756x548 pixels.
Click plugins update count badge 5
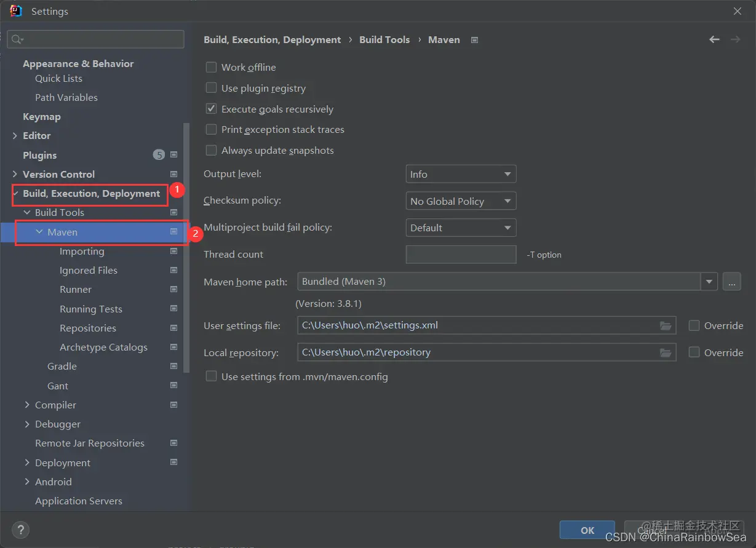(x=159, y=155)
